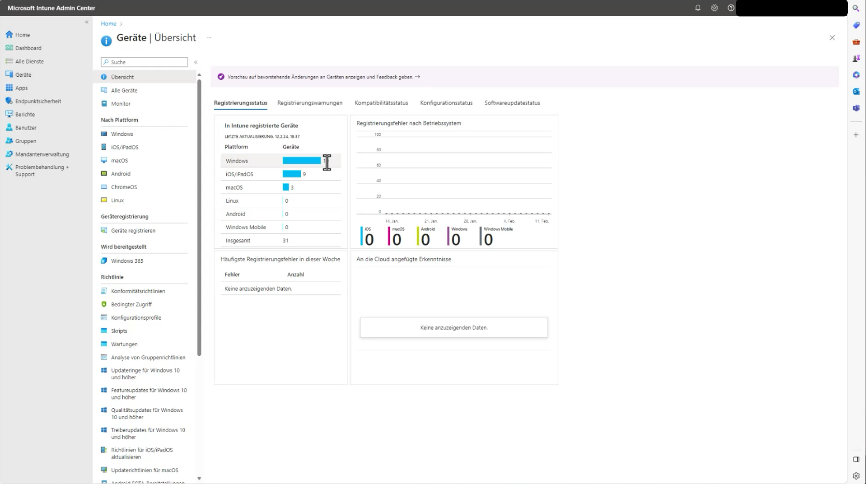
Task: Collapse the main left navigation pane
Action: click(86, 22)
